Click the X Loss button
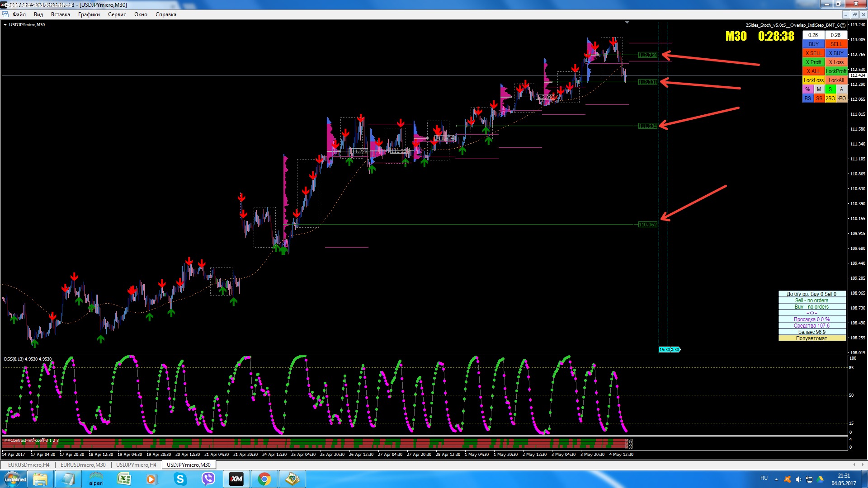The width and height of the screenshot is (868, 488). 836,62
